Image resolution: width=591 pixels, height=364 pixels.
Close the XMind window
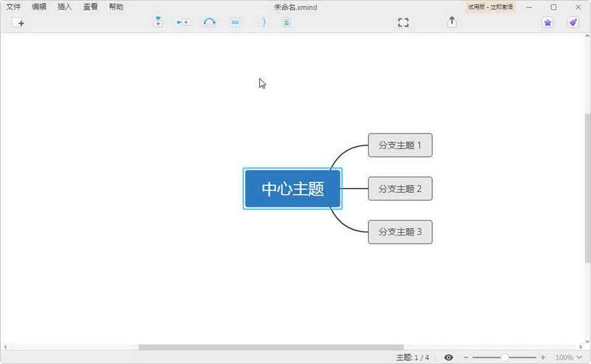click(578, 7)
